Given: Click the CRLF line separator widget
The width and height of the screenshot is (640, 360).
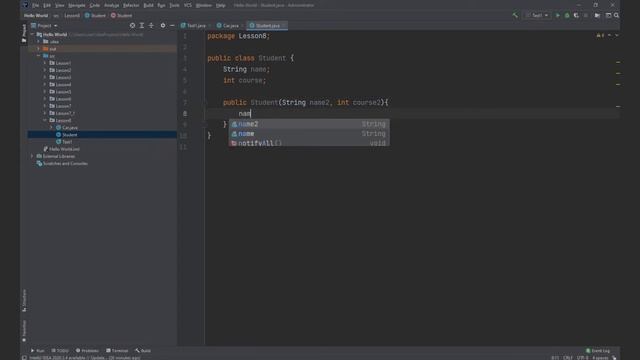Looking at the screenshot, I should point(568,358).
